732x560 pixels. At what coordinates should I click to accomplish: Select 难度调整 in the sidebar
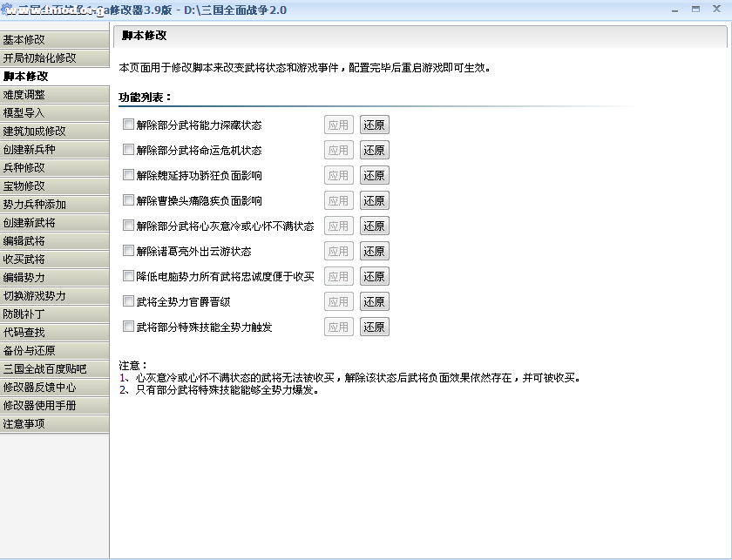[54, 94]
